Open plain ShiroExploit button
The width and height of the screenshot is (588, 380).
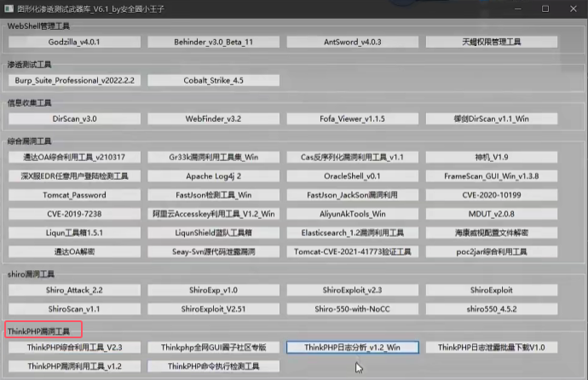click(492, 290)
